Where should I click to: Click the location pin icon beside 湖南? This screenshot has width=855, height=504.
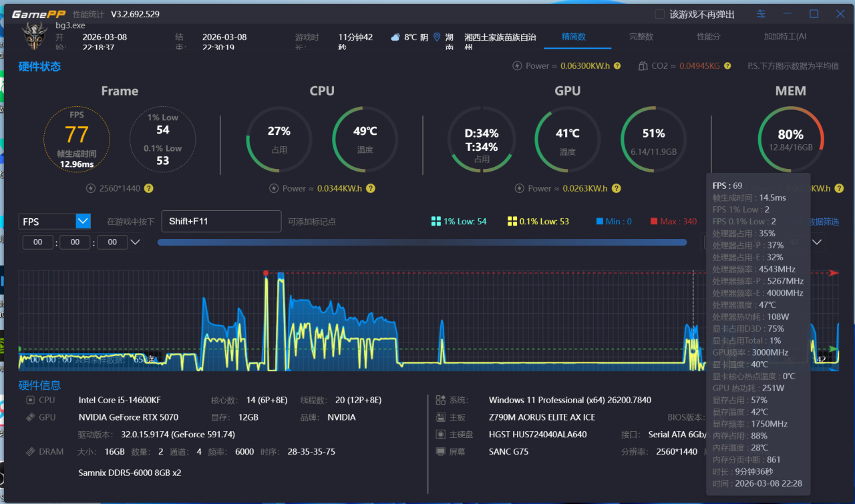(437, 37)
